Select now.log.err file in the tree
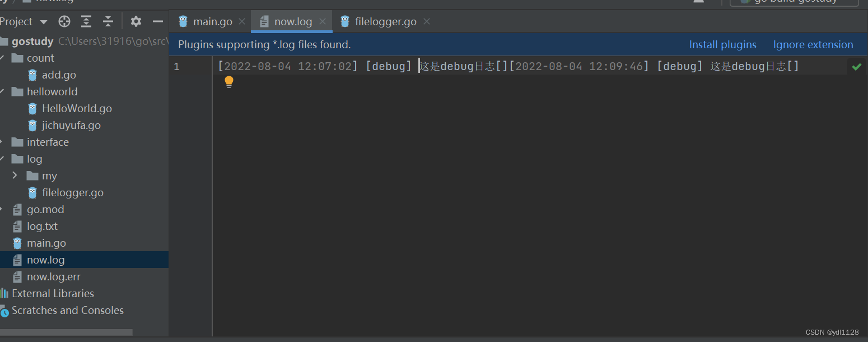 pyautogui.click(x=54, y=276)
